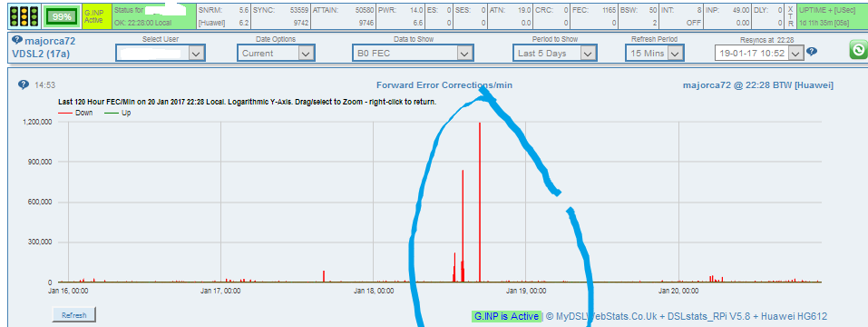The width and height of the screenshot is (868, 327).
Task: Click the traffic light status icon
Action: (24, 16)
